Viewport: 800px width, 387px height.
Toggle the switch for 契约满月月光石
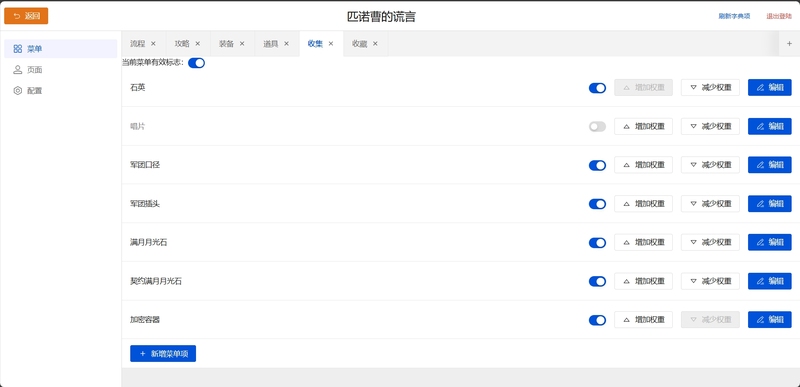tap(597, 281)
